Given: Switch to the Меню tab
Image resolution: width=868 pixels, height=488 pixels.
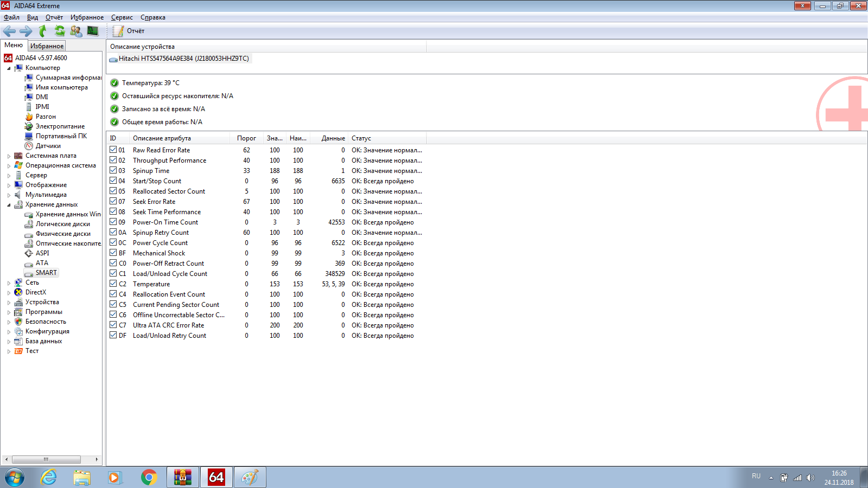Looking at the screenshot, I should [x=14, y=45].
